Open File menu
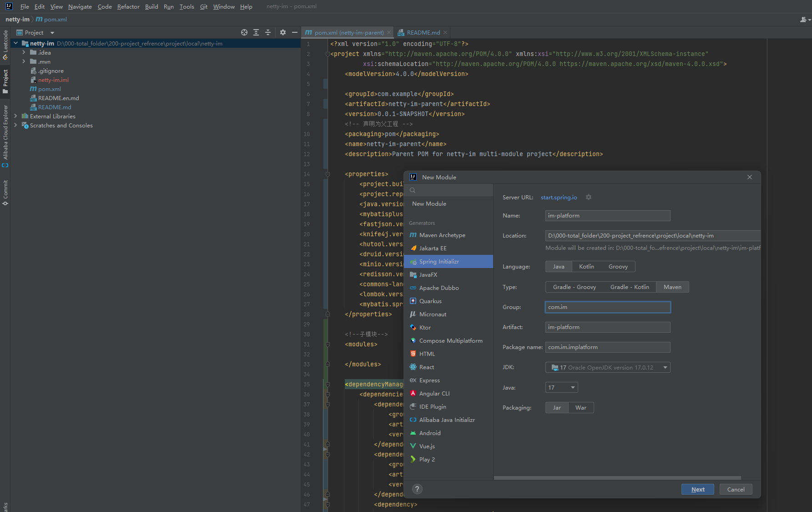812x512 pixels. pyautogui.click(x=25, y=6)
